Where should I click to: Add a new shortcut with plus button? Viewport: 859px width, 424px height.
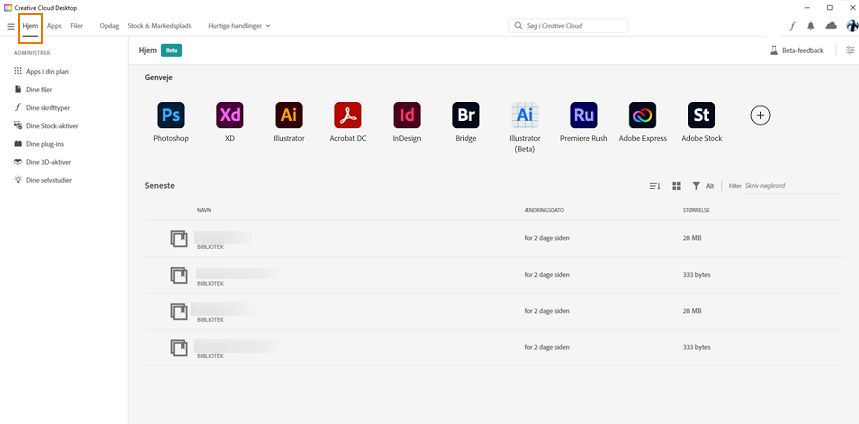click(760, 115)
